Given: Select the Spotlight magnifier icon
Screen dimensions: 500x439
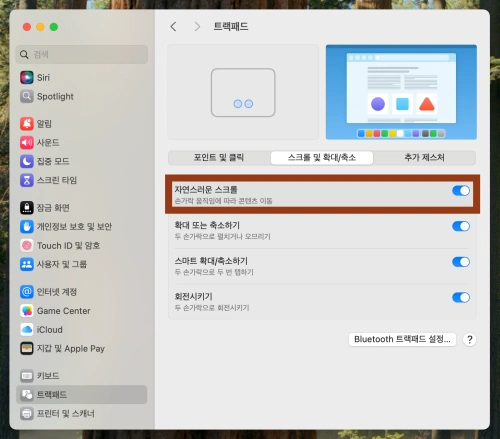Looking at the screenshot, I should click(27, 96).
